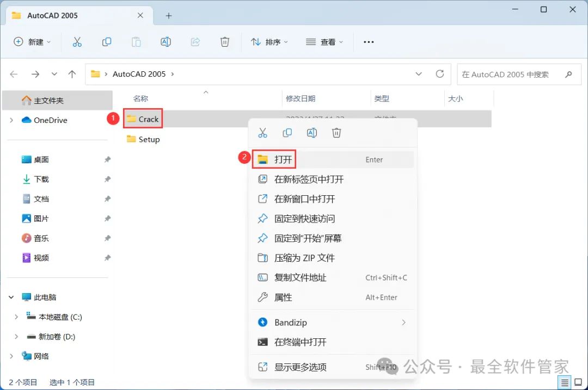
Task: Click the search box 在 AutoCAD 2005 中搜索
Action: tap(519, 74)
